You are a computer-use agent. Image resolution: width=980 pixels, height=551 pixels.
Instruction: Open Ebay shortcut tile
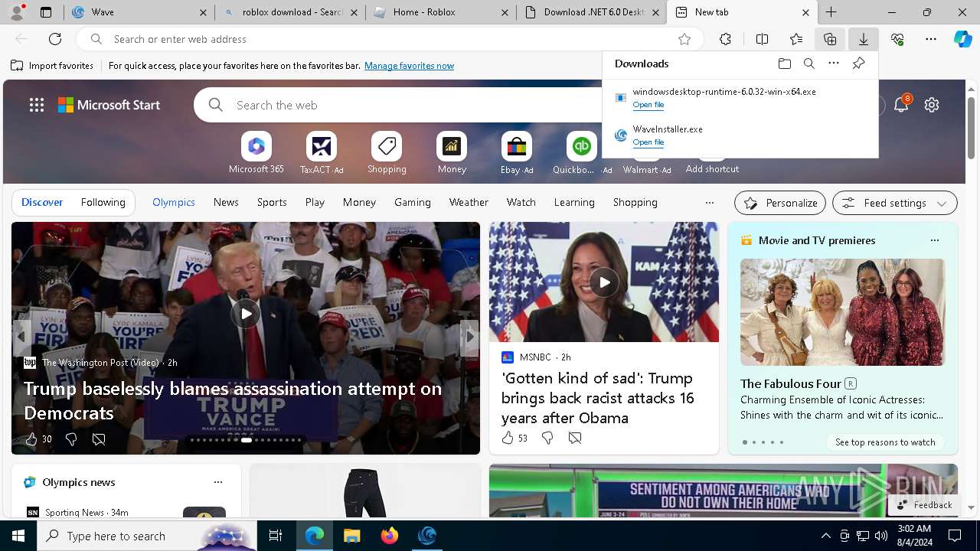tap(517, 152)
